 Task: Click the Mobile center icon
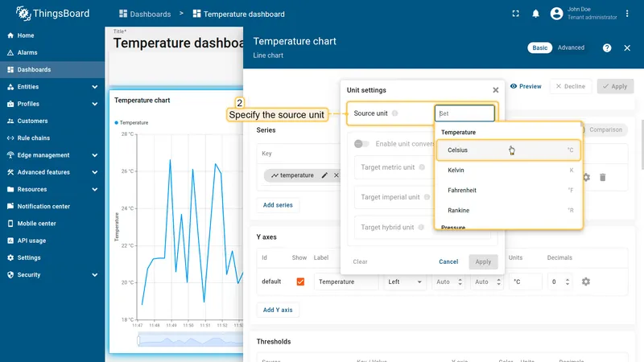coord(10,224)
